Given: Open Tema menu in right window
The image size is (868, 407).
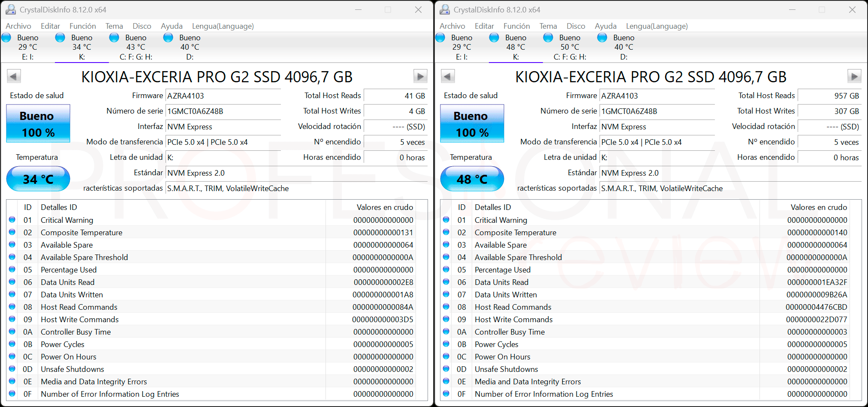Looking at the screenshot, I should (548, 26).
